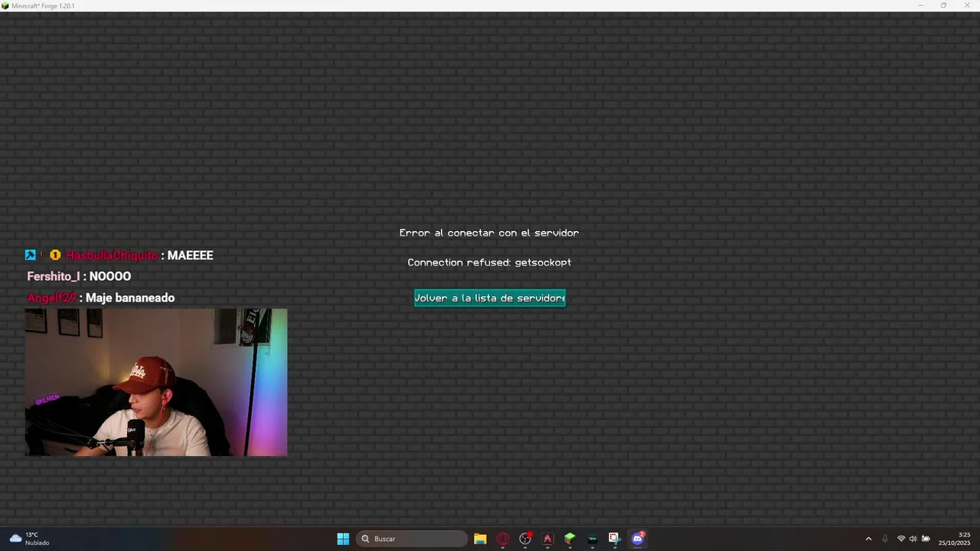Open the dark terminal-style taskbar icon
This screenshot has width=980, height=551.
point(592,539)
